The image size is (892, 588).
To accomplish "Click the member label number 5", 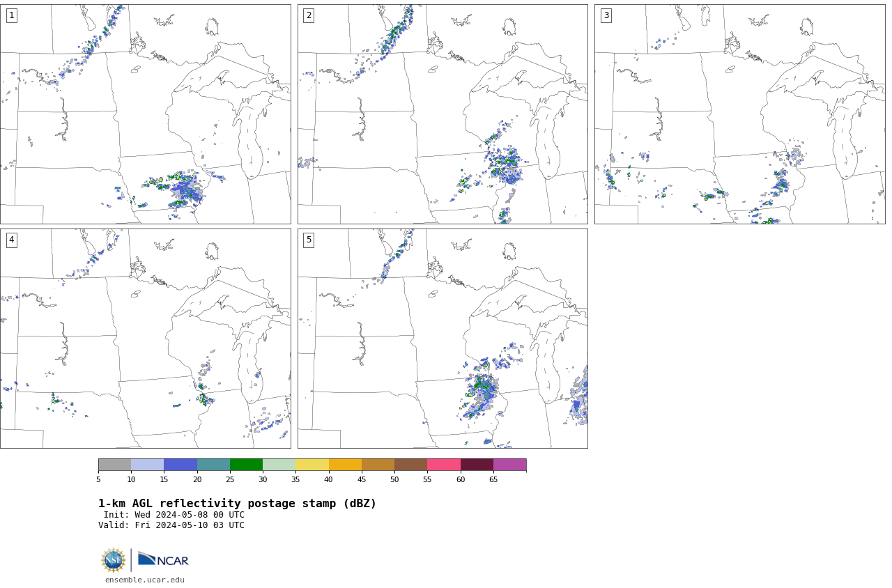I will [x=309, y=240].
